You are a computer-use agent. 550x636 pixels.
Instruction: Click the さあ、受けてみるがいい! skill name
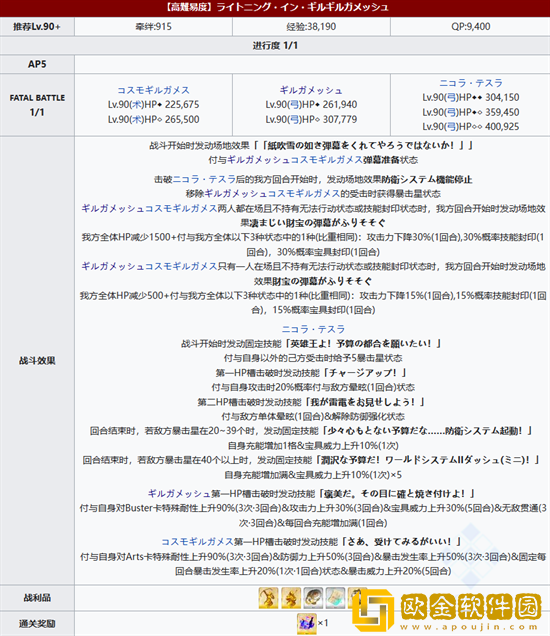[x=404, y=542]
